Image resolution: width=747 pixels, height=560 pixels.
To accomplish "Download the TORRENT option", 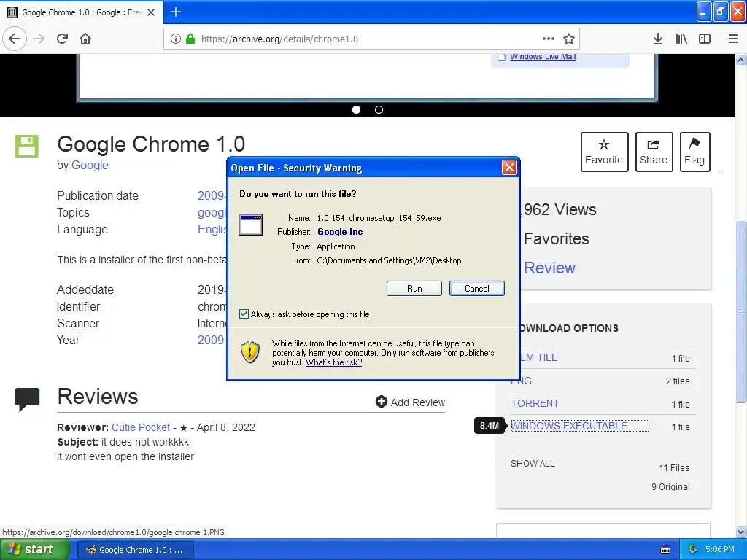I will [535, 404].
